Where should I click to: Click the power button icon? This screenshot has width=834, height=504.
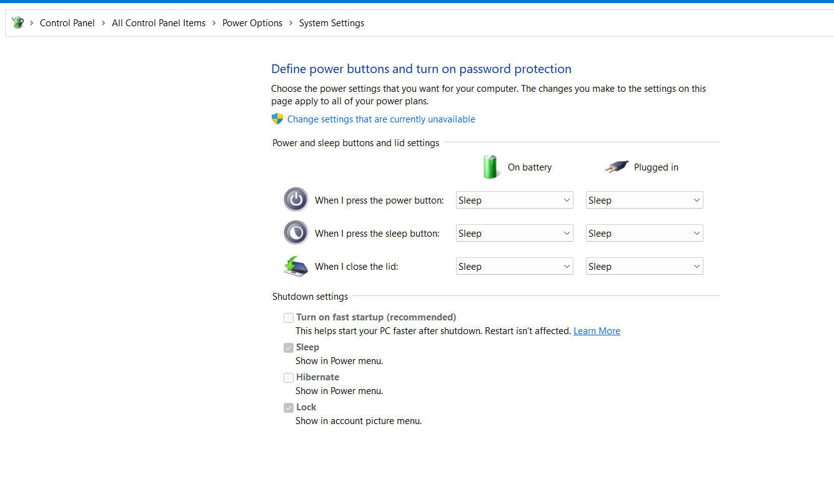[x=295, y=199]
